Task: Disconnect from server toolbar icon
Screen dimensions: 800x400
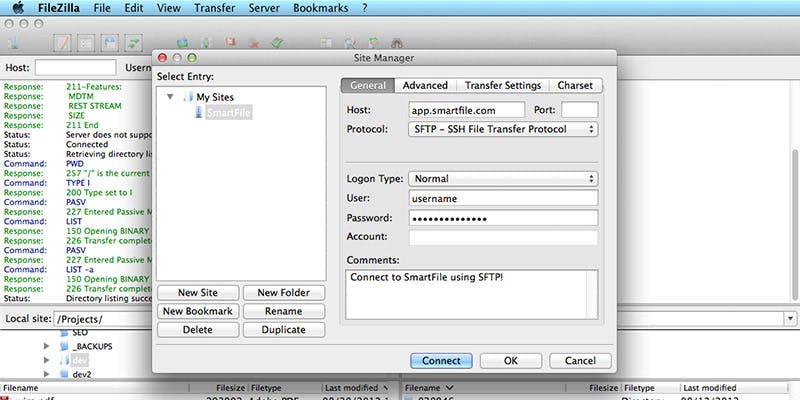Action: pyautogui.click(x=254, y=43)
